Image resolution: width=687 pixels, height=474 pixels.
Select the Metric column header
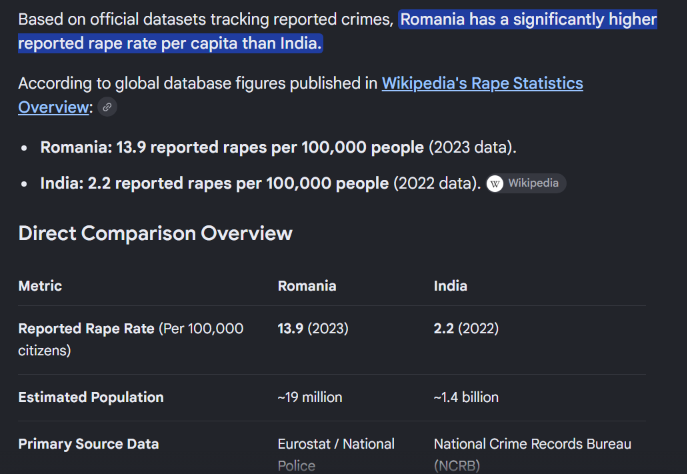point(40,286)
